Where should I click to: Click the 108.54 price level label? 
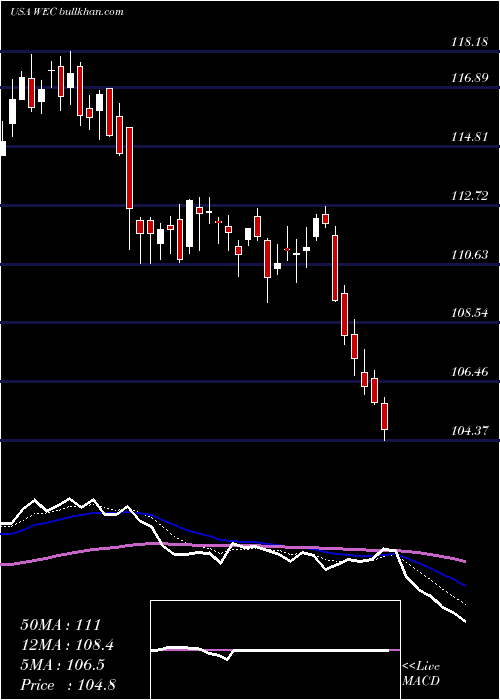(x=470, y=313)
